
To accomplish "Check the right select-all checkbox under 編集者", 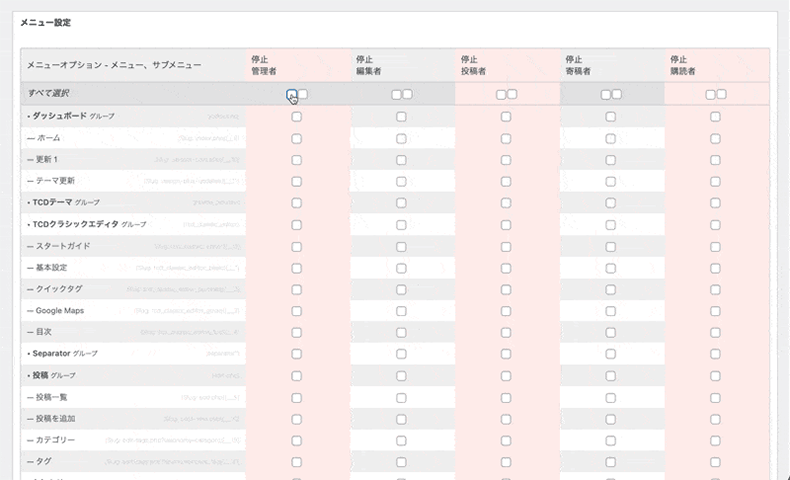I will tap(407, 94).
